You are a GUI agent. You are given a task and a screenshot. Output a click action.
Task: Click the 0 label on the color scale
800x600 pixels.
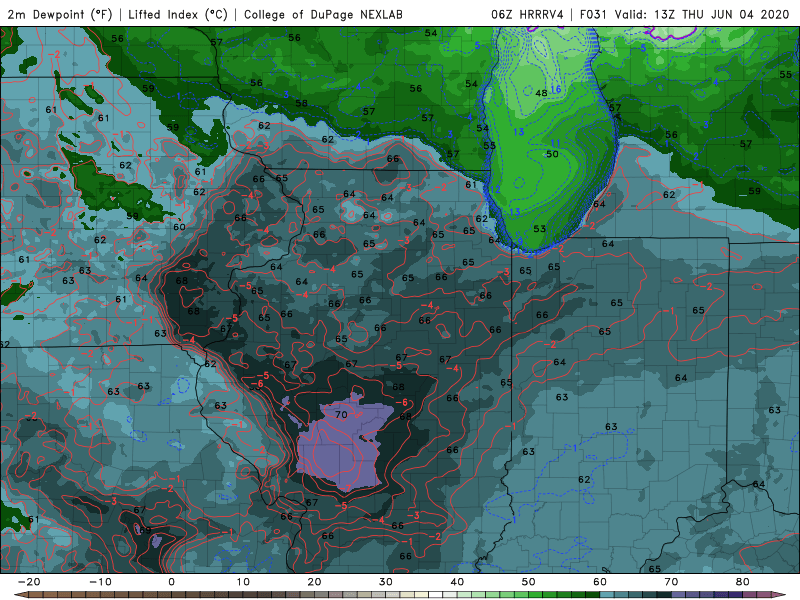[171, 582]
